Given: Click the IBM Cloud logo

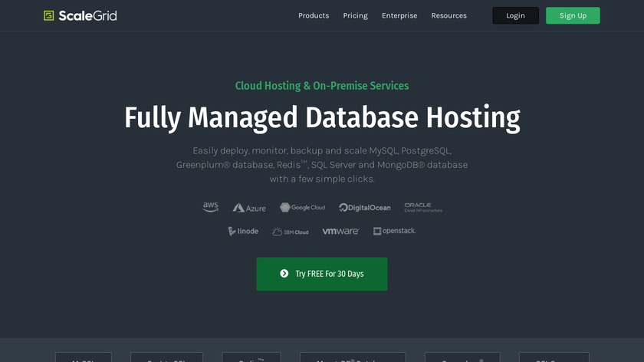Looking at the screenshot, I should point(290,232).
